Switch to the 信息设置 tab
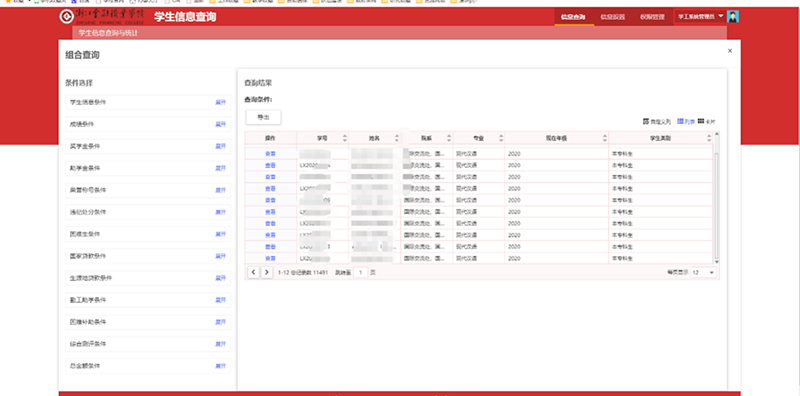The image size is (800, 396). [613, 17]
